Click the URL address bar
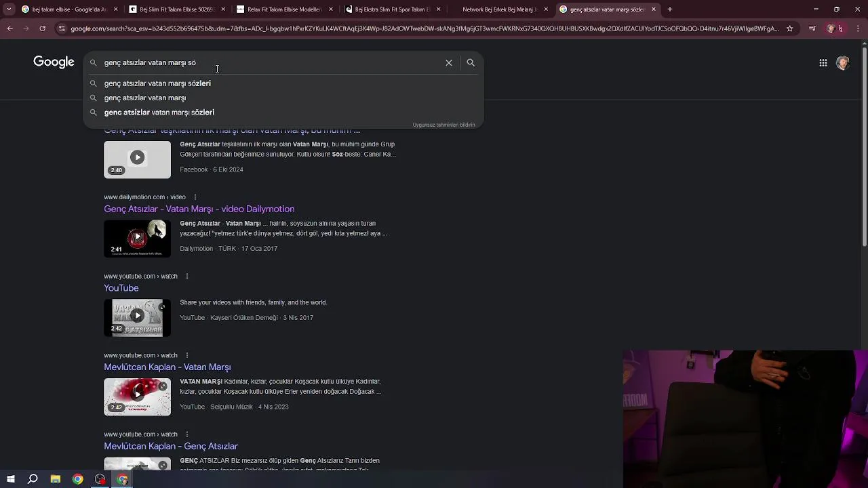868x488 pixels. pos(424,28)
